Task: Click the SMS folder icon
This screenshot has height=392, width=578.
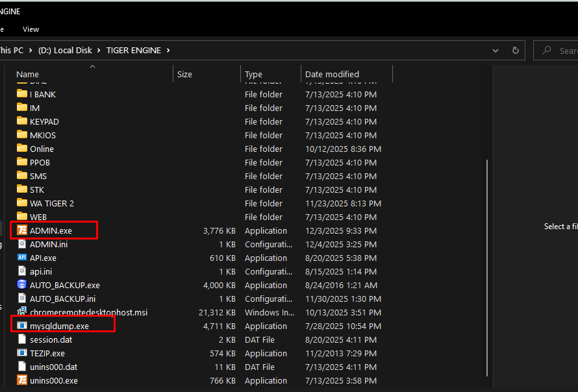Action: (22, 176)
